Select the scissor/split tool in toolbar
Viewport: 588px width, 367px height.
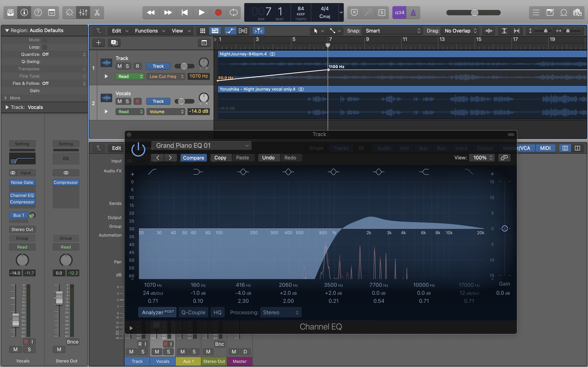96,12
